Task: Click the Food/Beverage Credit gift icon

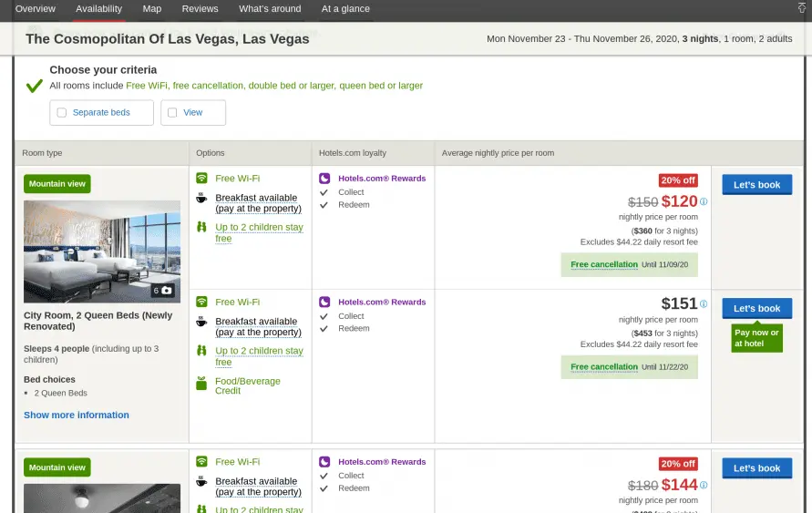Action: tap(201, 383)
